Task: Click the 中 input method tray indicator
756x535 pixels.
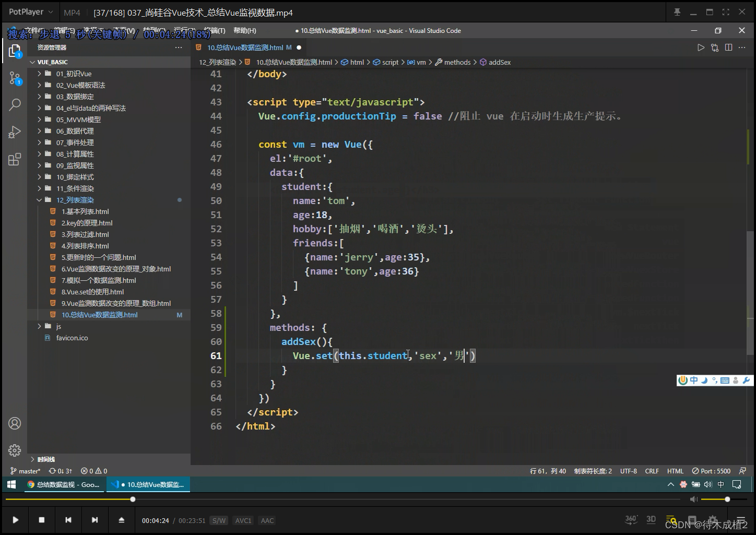Action: click(721, 484)
